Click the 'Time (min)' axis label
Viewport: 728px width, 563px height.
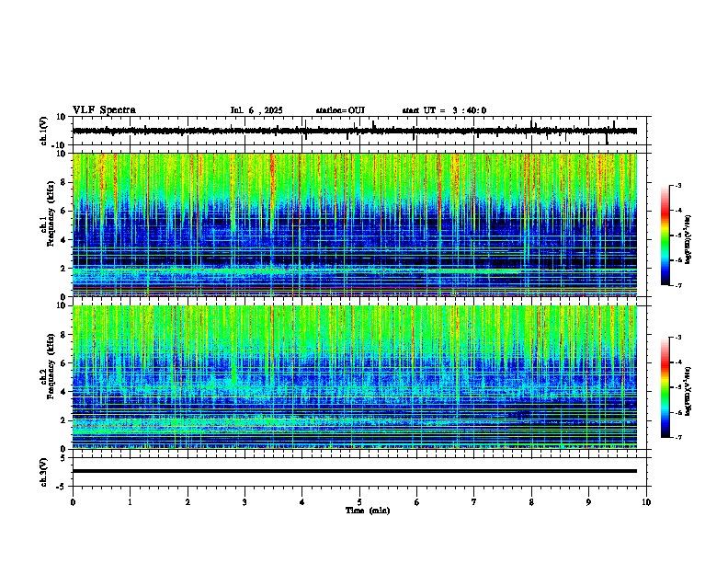[368, 511]
